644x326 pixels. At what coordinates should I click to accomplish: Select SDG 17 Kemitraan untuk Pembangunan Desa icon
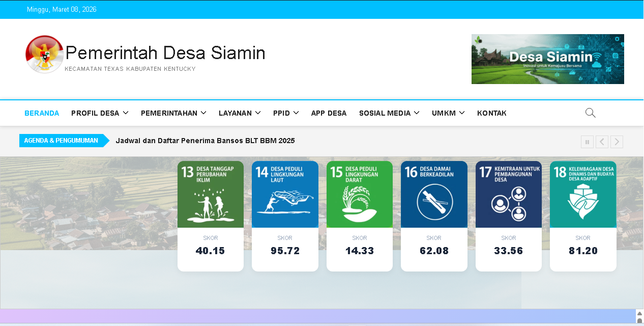click(508, 194)
